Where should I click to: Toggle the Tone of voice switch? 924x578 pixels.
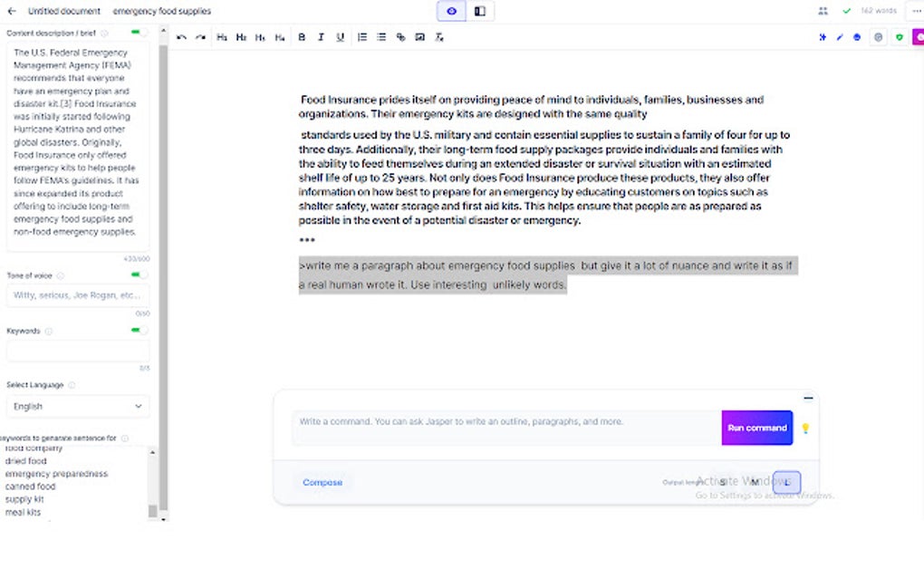coord(138,276)
